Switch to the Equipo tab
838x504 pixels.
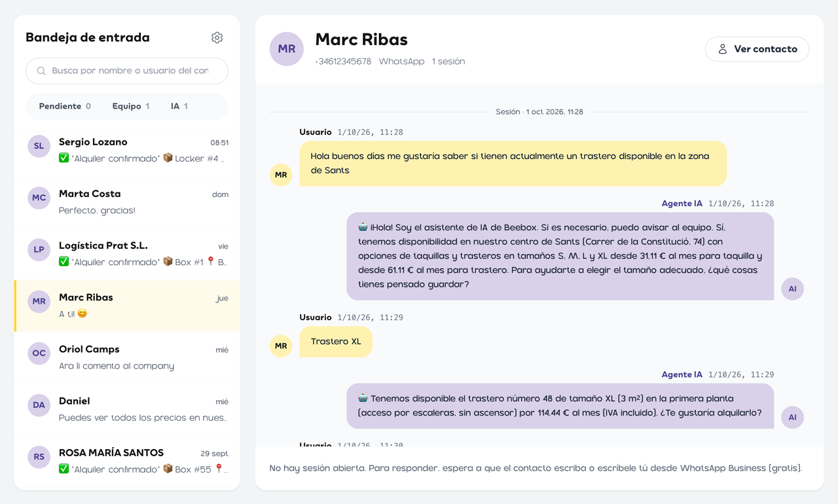click(x=131, y=106)
